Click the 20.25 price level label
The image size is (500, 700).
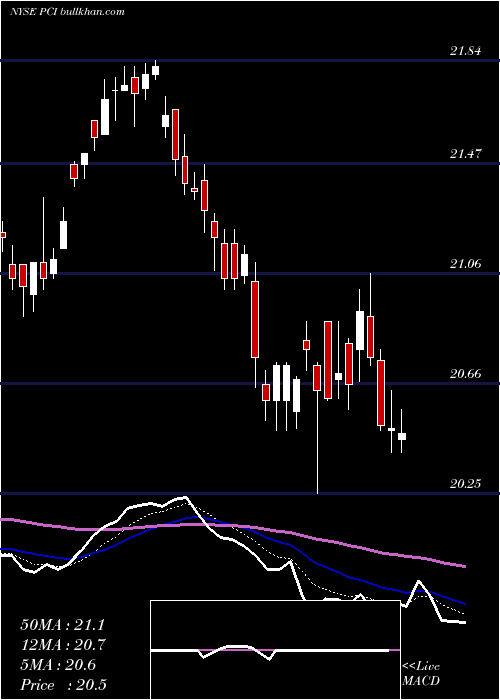(x=466, y=484)
